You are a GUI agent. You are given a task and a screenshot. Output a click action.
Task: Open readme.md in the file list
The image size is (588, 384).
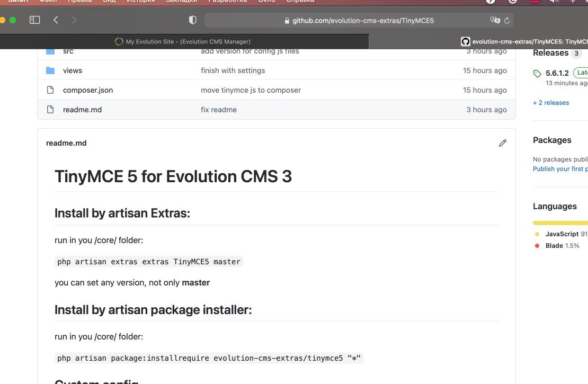point(82,110)
